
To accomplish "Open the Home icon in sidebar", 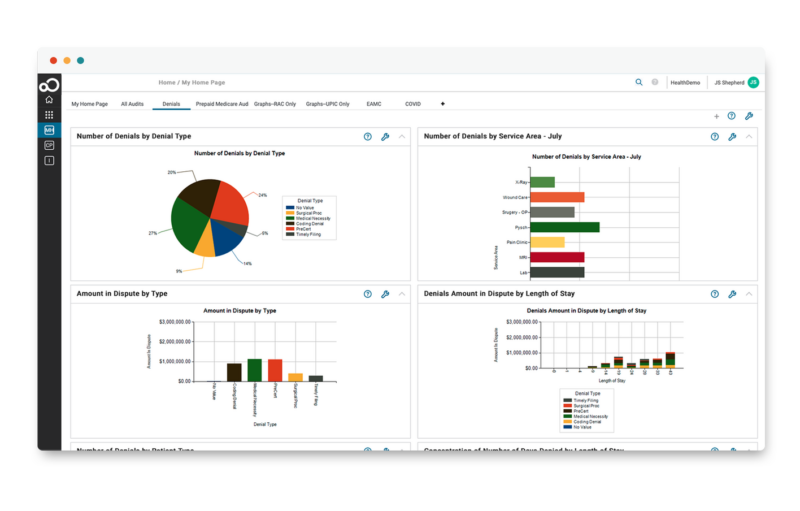I will pos(49,100).
